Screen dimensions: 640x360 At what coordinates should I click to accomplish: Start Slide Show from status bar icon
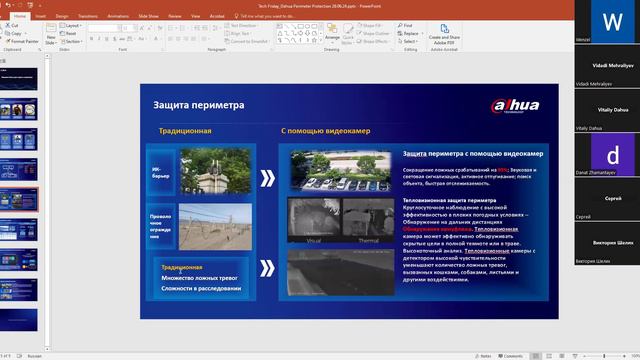click(x=575, y=356)
